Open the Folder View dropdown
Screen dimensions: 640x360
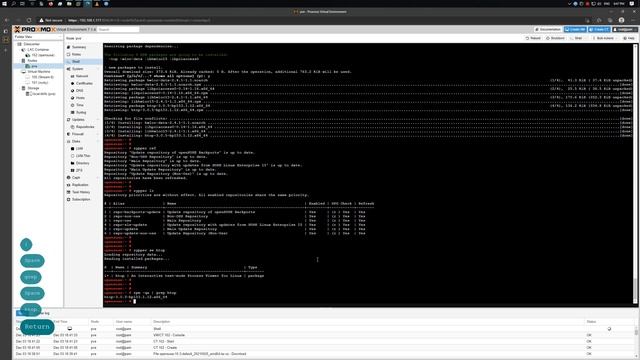(38, 37)
